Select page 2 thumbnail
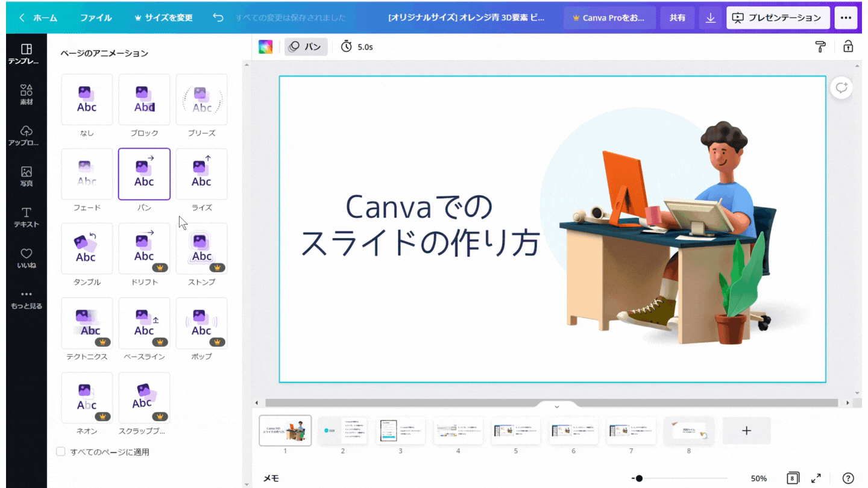This screenshot has height=488, width=868. tap(343, 431)
